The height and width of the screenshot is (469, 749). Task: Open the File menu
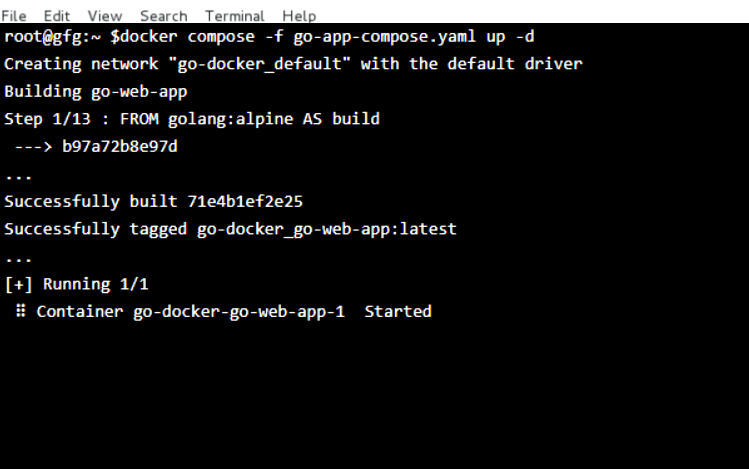pyautogui.click(x=14, y=16)
